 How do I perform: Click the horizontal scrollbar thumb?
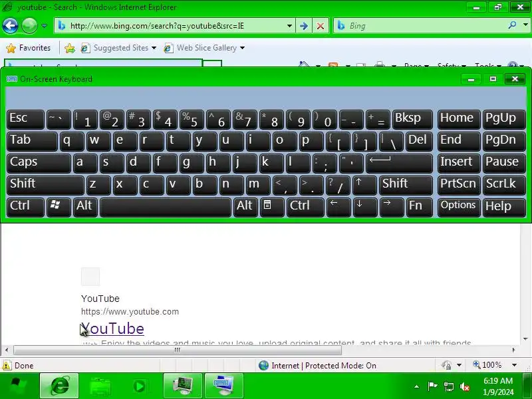point(177,350)
